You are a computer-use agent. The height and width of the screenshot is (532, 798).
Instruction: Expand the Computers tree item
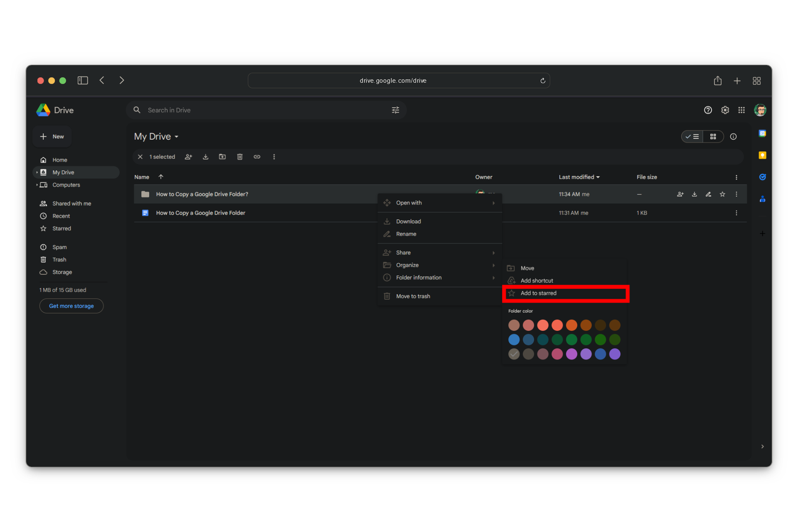(x=37, y=185)
